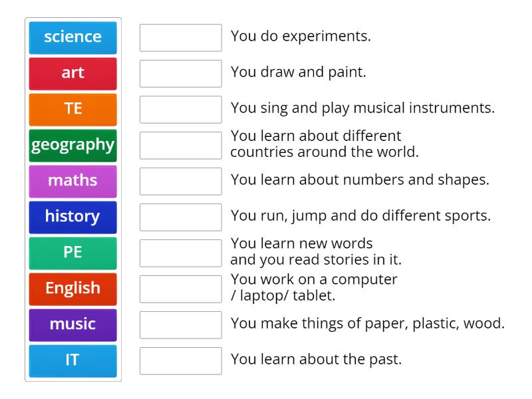Select the red art tile

pos(72,73)
